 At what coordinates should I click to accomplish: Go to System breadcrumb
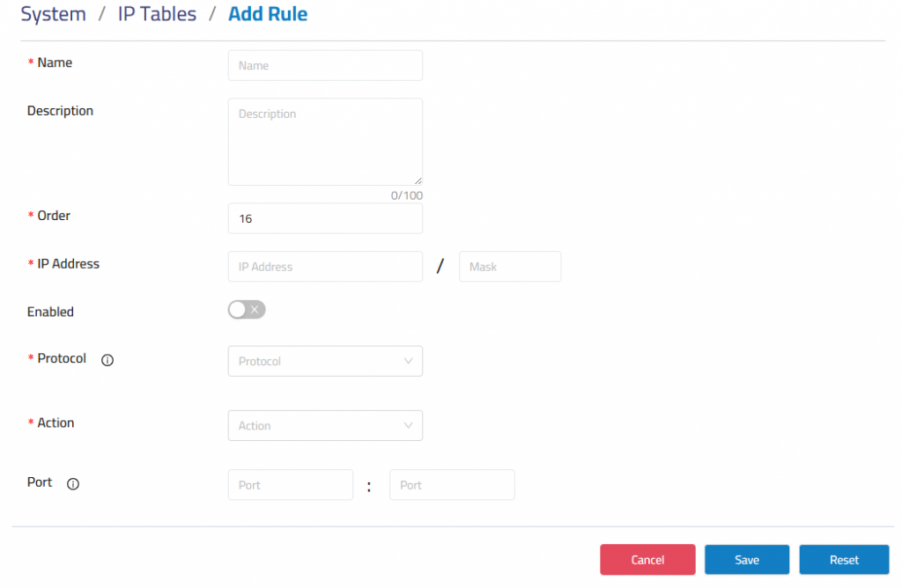[x=54, y=14]
